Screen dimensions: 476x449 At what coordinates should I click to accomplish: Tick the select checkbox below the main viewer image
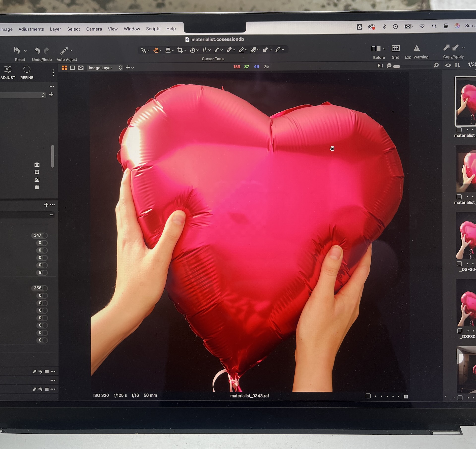click(x=368, y=396)
